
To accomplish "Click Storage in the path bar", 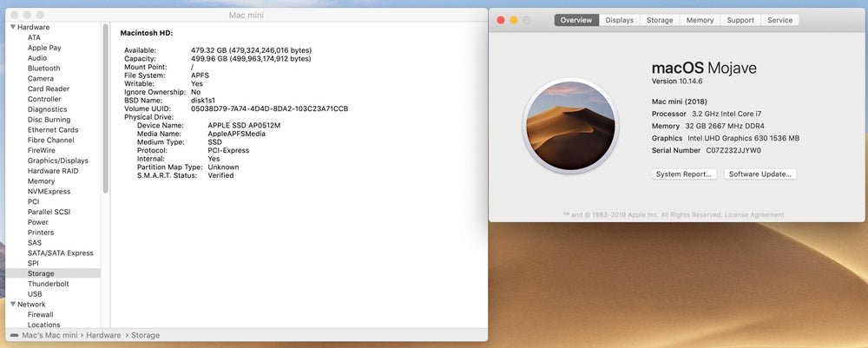I will (145, 335).
